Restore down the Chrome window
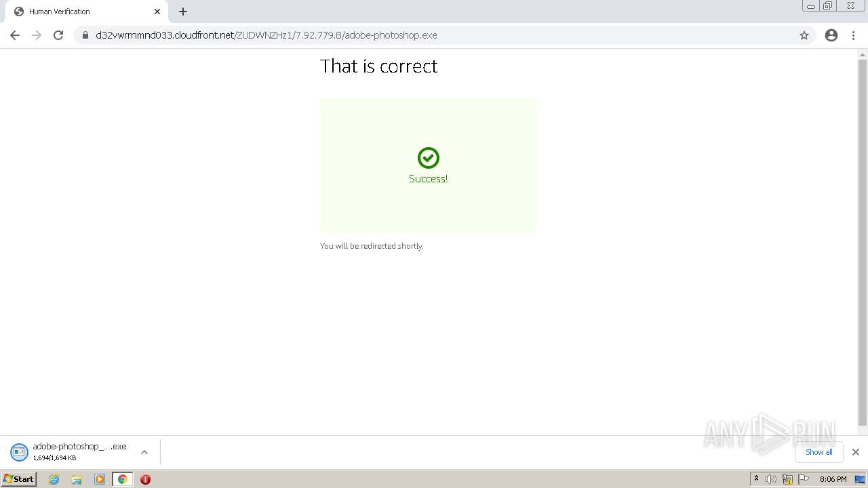This screenshot has height=488, width=868. point(828,6)
